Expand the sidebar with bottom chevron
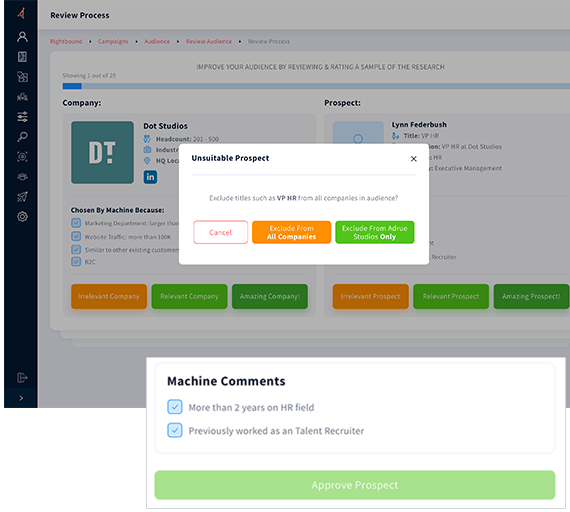The width and height of the screenshot is (570, 512). point(21,398)
